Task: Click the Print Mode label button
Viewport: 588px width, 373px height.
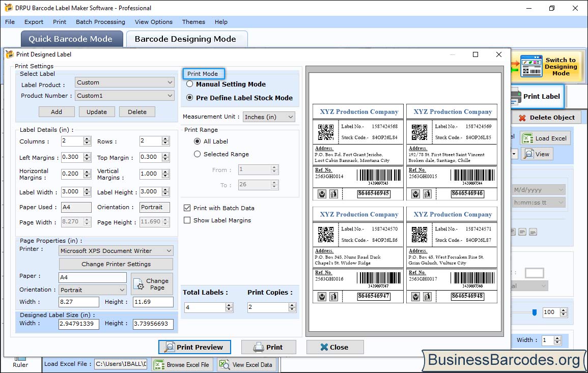Action: pos(203,73)
